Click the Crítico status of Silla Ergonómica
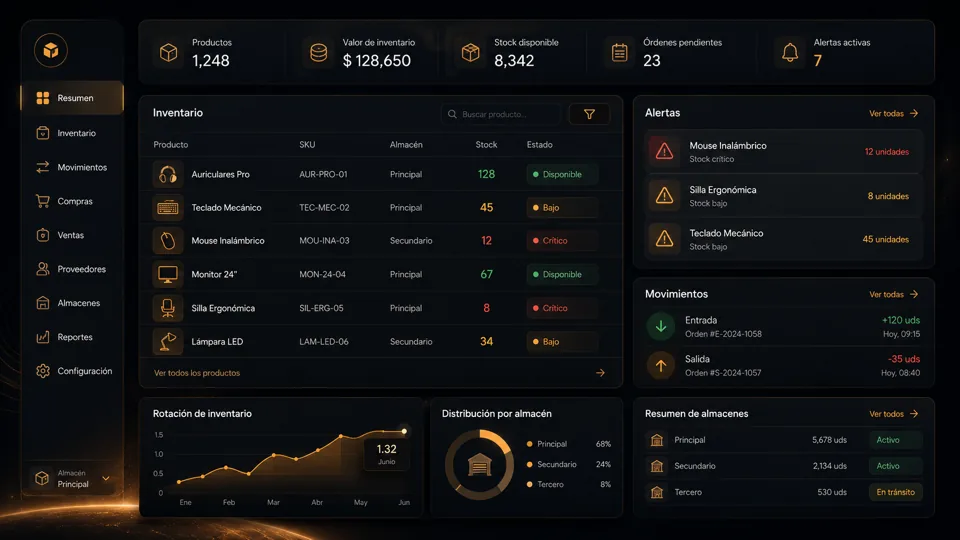This screenshot has height=540, width=960. coord(562,308)
